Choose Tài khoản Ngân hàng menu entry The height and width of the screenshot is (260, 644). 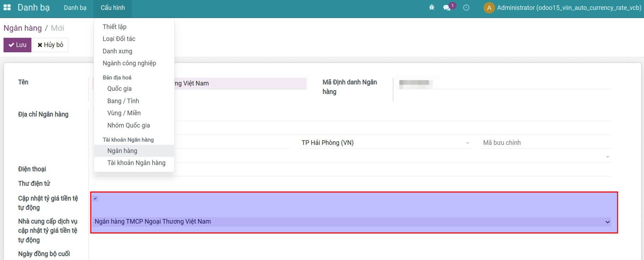(x=136, y=163)
